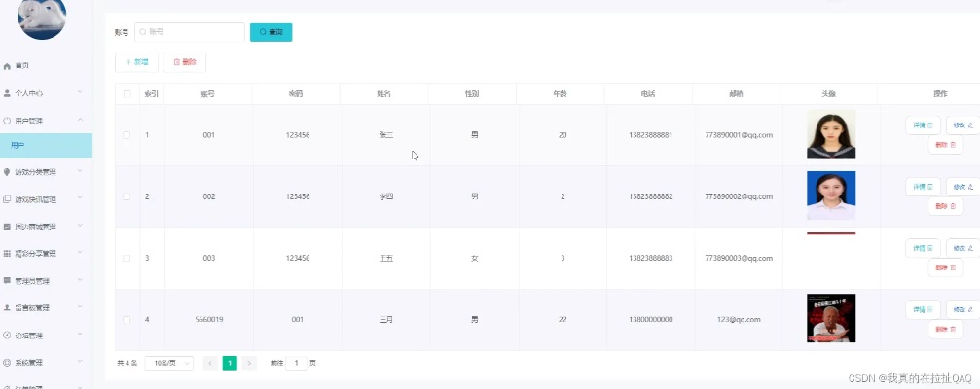Open the 首页 menu item
980x389 pixels.
pyautogui.click(x=22, y=66)
